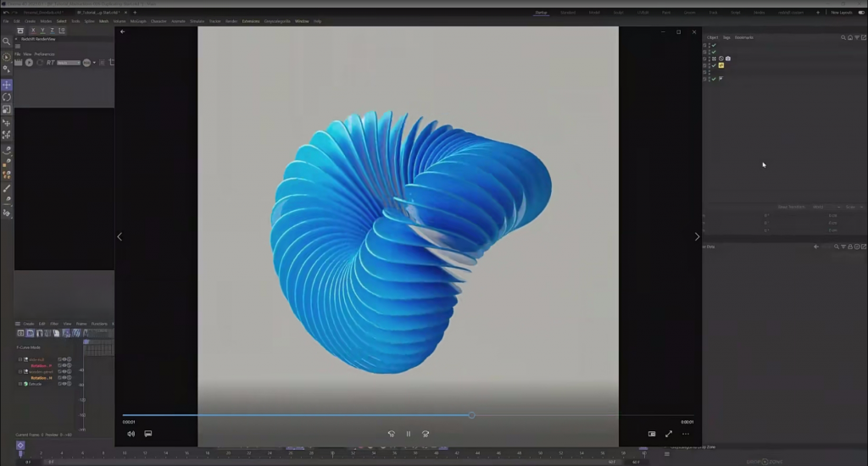Click the camera tag in Object Manager
Screen dimensions: 868x466
click(x=728, y=58)
